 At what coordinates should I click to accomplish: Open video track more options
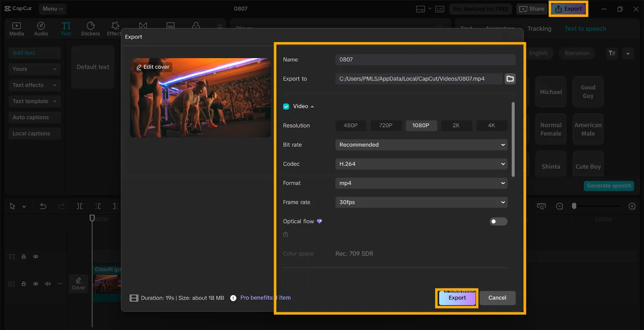(60, 284)
